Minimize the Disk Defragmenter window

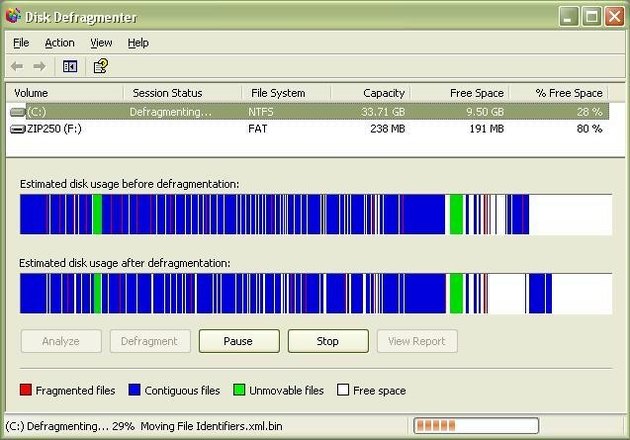(x=569, y=16)
